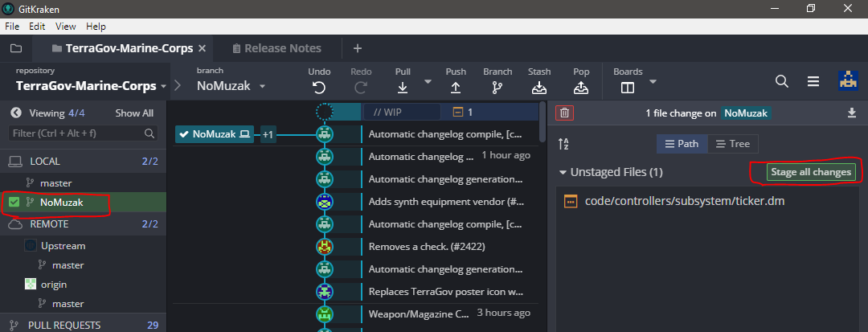Click the NoMuzak branch label in graph

click(215, 134)
